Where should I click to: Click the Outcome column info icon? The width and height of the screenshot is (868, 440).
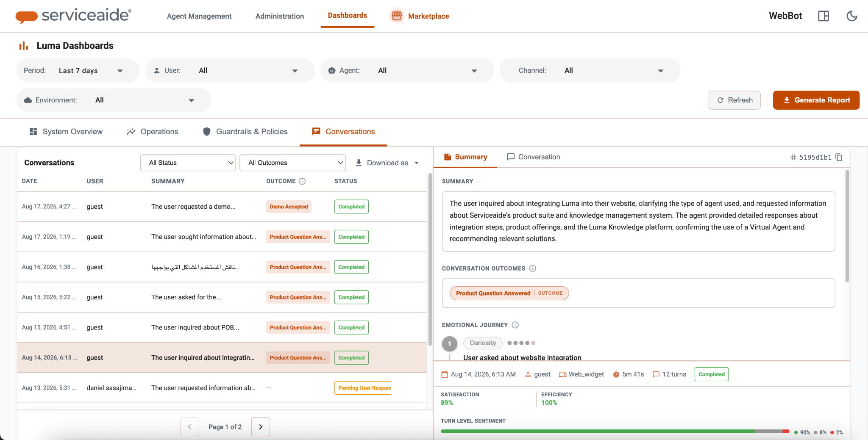(302, 181)
